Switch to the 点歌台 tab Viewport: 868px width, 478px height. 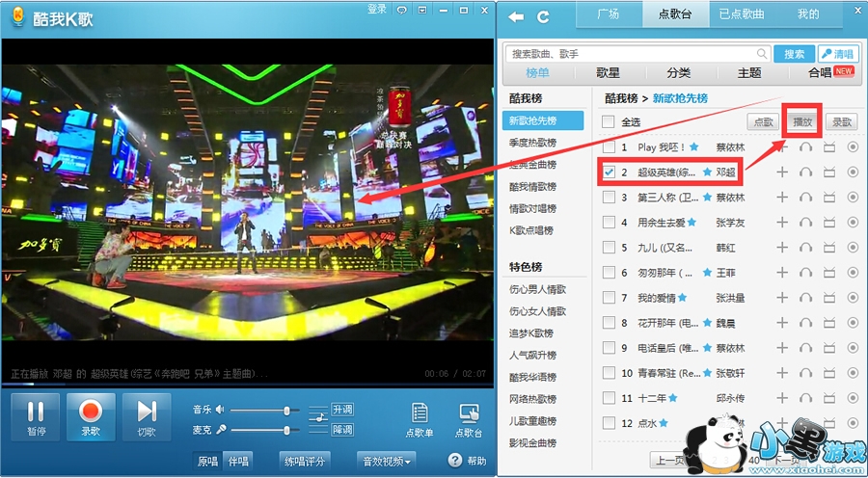pos(675,14)
